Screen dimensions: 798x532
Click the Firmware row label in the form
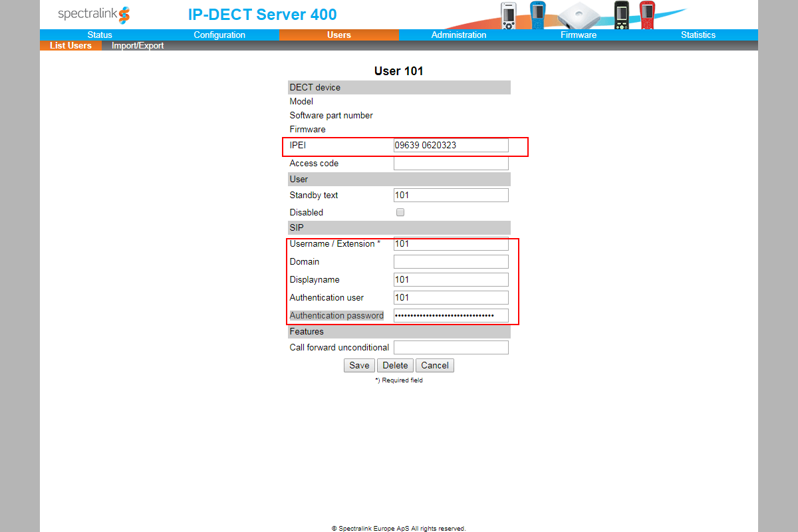[x=307, y=129]
